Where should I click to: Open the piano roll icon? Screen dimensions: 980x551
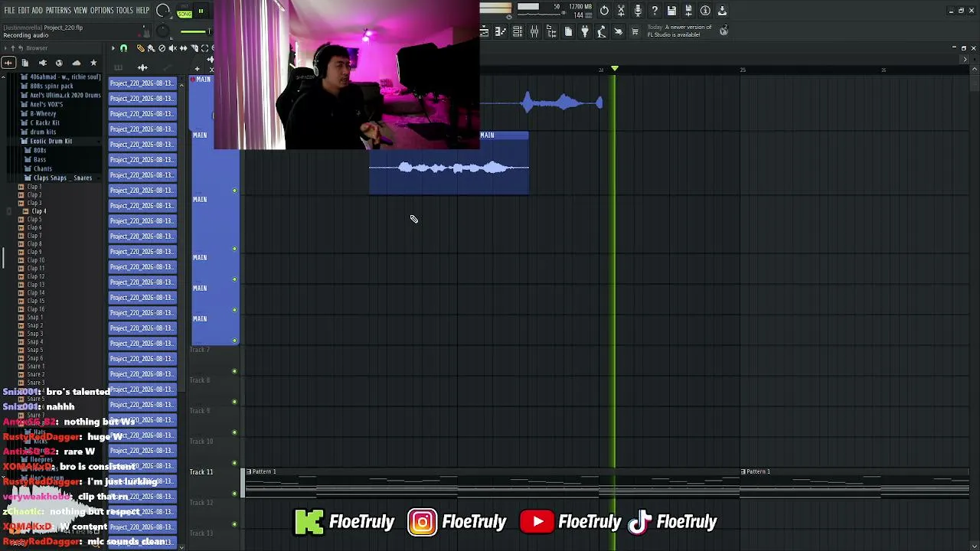pyautogui.click(x=501, y=31)
